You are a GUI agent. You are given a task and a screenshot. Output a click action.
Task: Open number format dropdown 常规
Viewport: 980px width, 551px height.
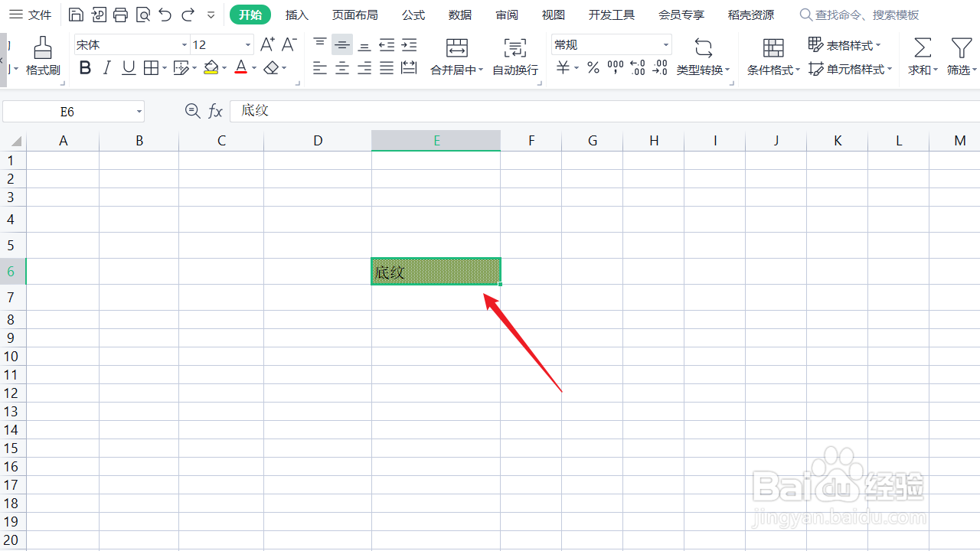tap(666, 45)
